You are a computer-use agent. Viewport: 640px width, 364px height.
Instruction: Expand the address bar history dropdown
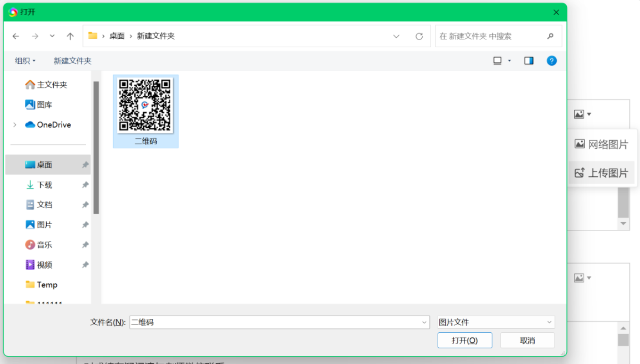coord(396,36)
